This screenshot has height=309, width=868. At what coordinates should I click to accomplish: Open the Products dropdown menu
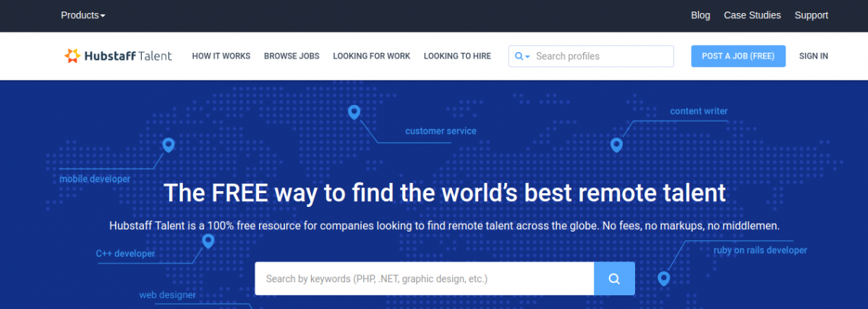[x=82, y=15]
